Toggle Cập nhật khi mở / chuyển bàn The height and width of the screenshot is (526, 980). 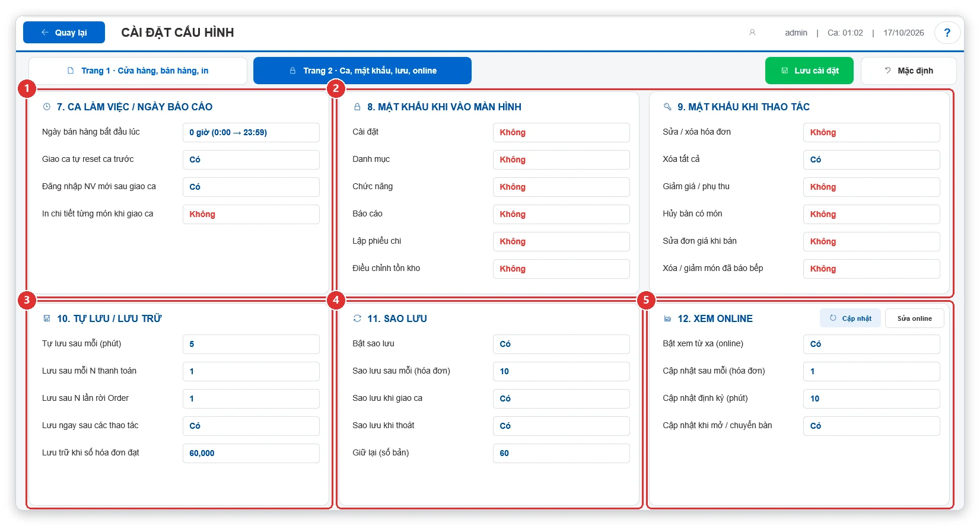click(871, 426)
